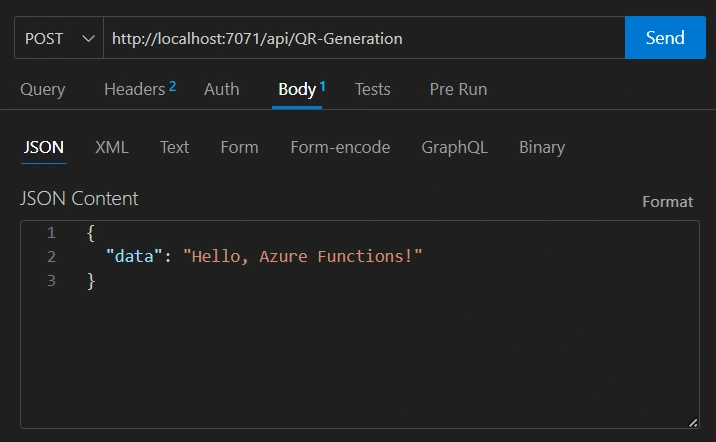Open the Auth tab
This screenshot has width=716, height=442.
221,89
